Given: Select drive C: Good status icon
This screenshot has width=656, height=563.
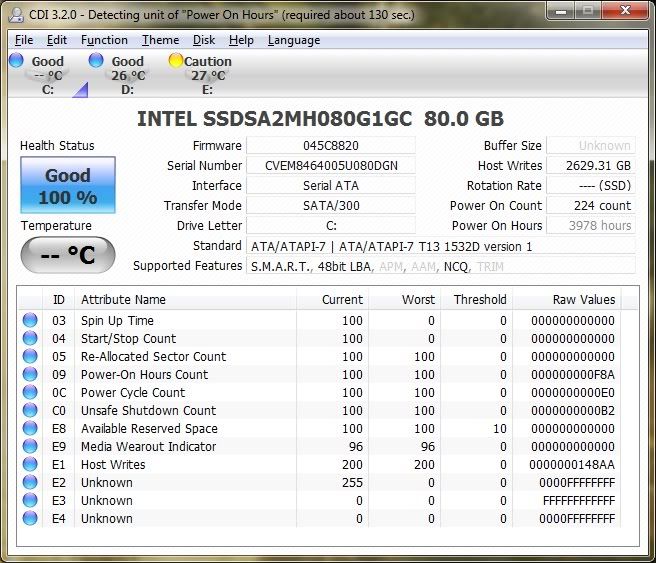Looking at the screenshot, I should pyautogui.click(x=17, y=61).
